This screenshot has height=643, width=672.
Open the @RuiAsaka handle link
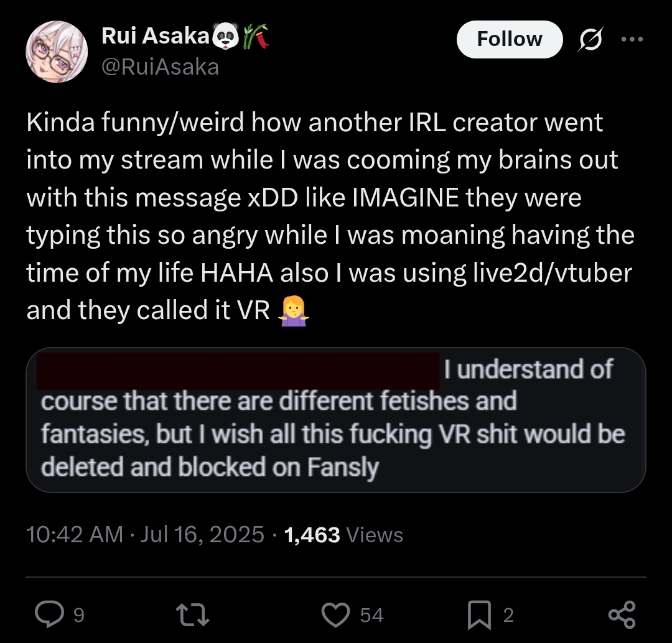click(160, 66)
